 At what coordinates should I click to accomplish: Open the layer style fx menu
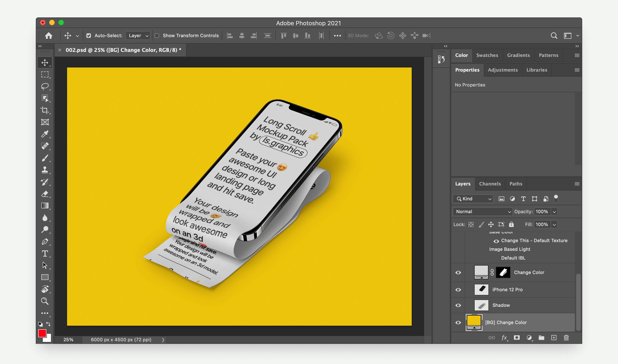click(x=504, y=338)
